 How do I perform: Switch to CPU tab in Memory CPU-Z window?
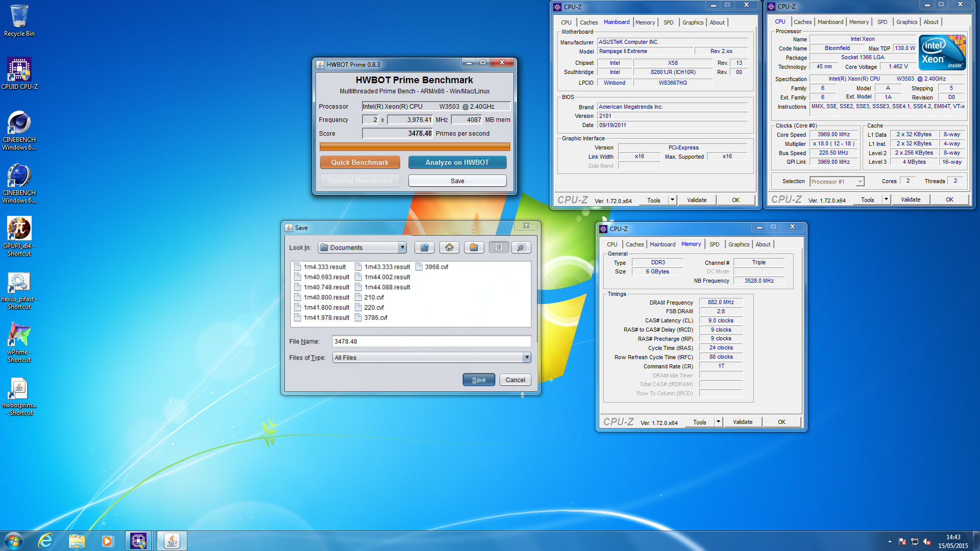tap(612, 244)
